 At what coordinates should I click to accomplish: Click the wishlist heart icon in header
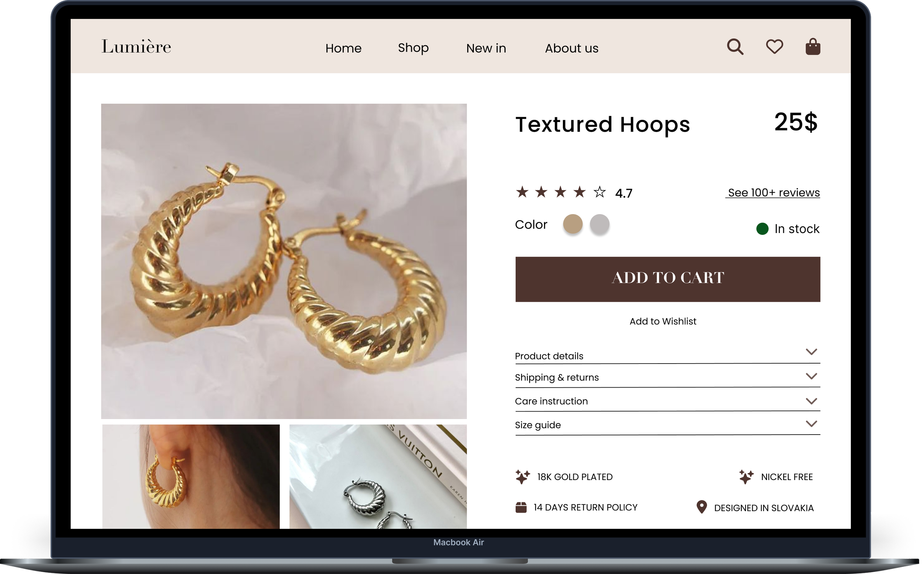coord(774,47)
